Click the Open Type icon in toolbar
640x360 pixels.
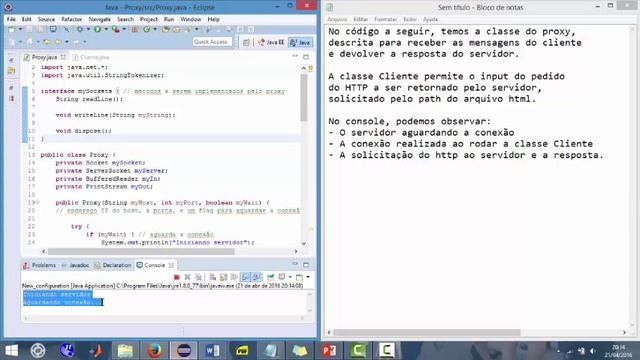166,29
